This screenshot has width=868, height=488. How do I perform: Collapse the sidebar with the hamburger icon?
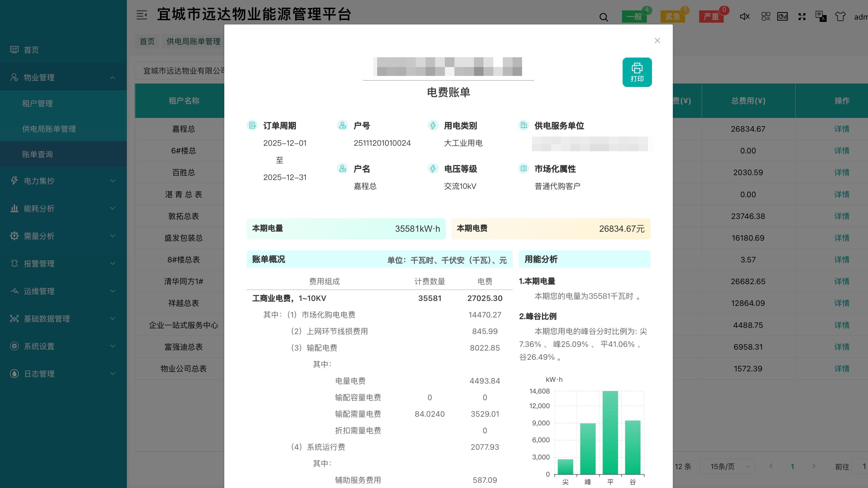click(142, 15)
